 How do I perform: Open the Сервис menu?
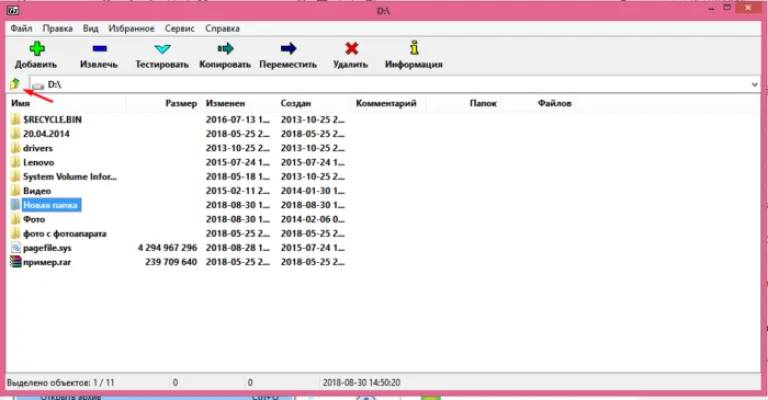tap(179, 28)
